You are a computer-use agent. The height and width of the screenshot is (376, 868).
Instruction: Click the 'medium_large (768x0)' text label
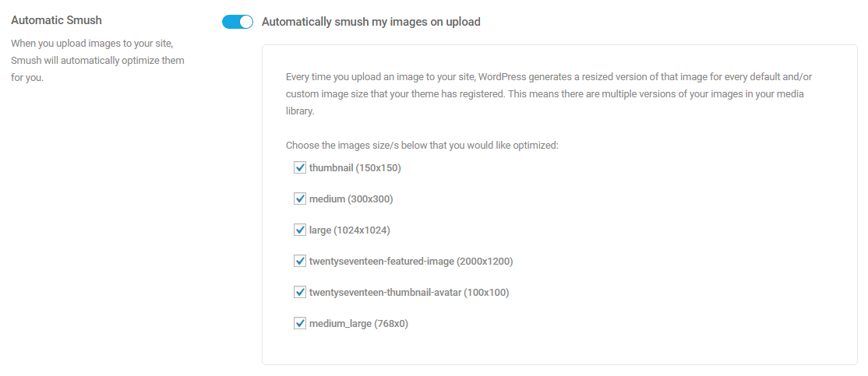pyautogui.click(x=358, y=323)
